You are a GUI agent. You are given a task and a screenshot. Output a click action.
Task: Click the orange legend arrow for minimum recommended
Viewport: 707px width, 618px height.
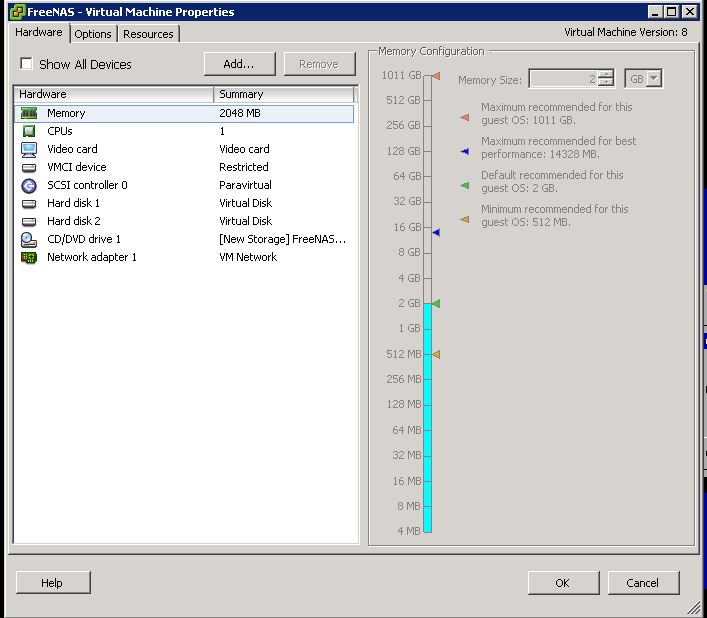(465, 220)
